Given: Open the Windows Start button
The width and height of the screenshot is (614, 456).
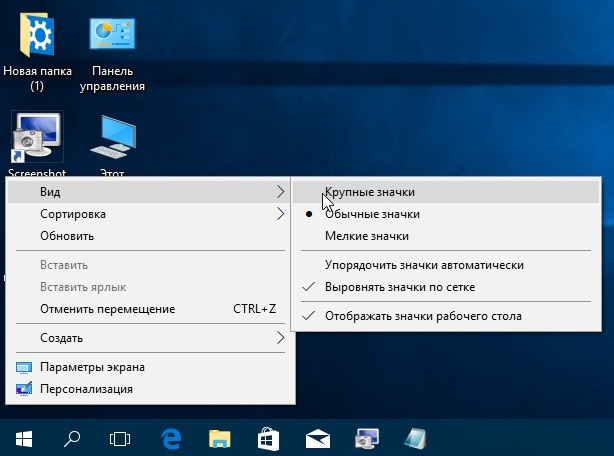Looking at the screenshot, I should [24, 439].
